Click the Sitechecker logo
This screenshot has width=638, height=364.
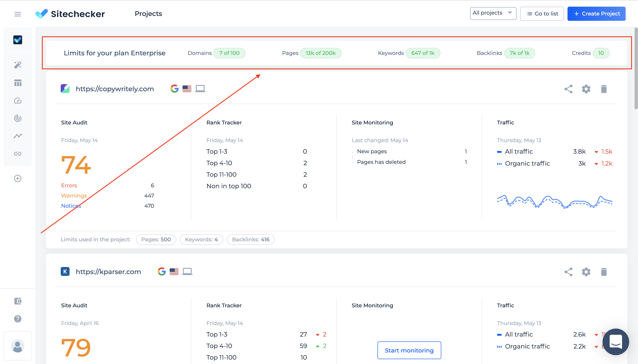coord(70,14)
